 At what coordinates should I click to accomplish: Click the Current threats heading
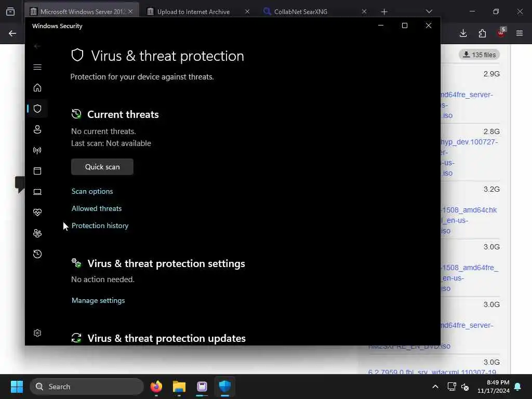coord(123,114)
